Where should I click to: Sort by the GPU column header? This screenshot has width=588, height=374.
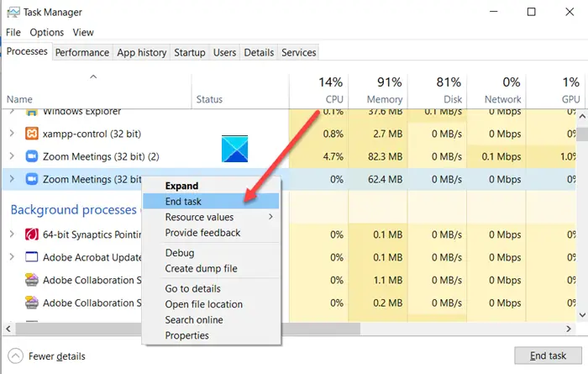[x=555, y=91]
